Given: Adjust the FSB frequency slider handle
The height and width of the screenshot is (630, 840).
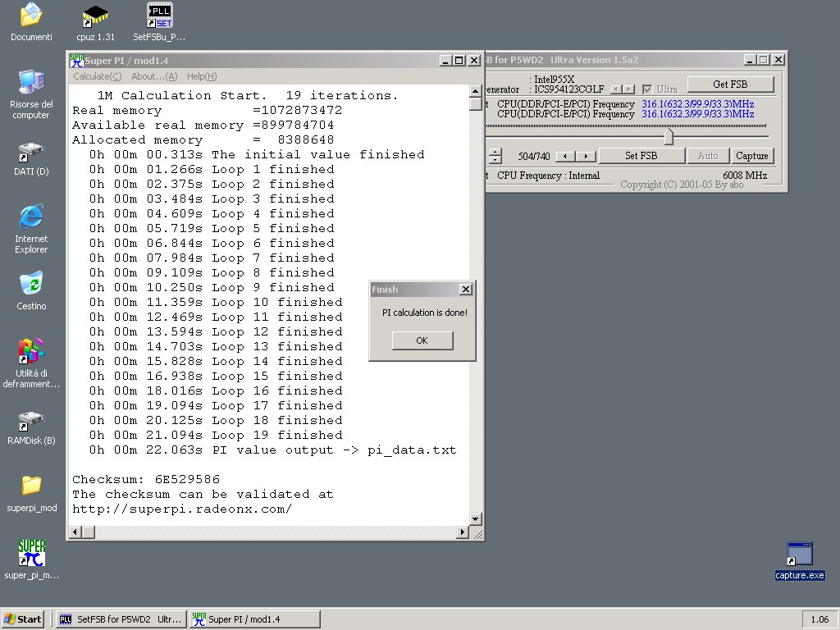Looking at the screenshot, I should tap(669, 137).
